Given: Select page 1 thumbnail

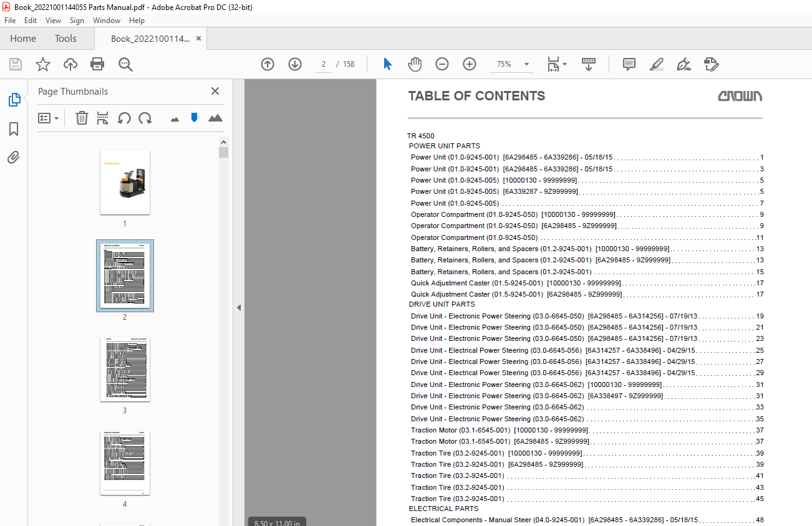Looking at the screenshot, I should (125, 182).
